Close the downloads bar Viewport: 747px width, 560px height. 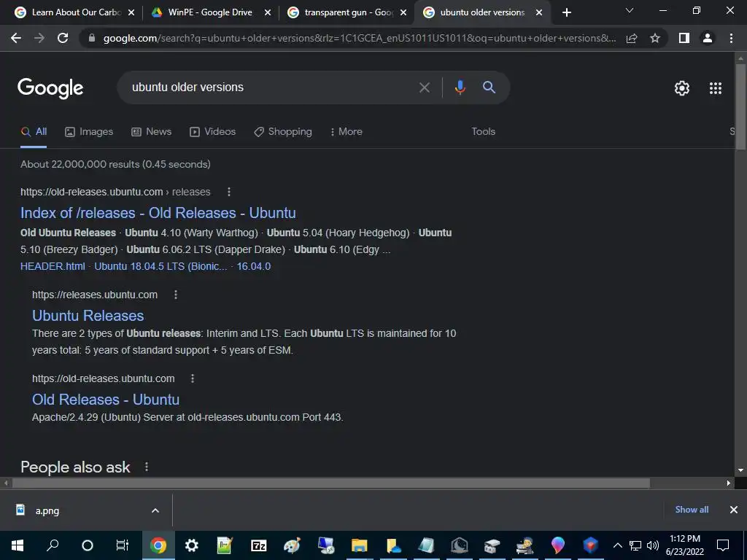tap(734, 510)
